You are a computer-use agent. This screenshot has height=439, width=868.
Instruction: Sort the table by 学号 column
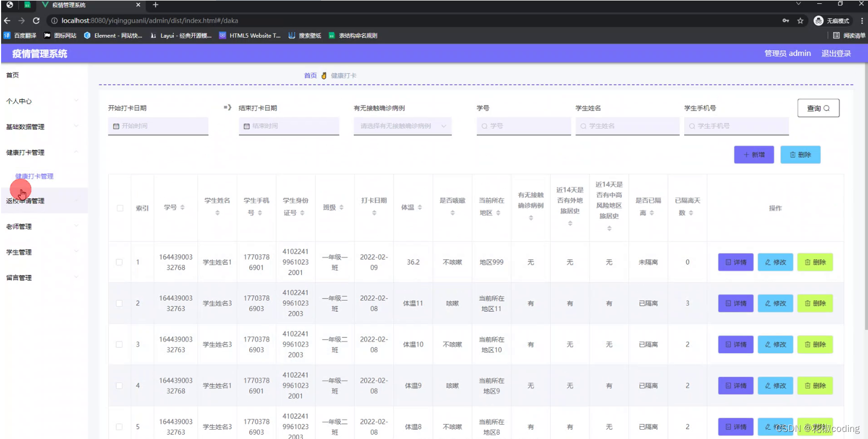(x=183, y=208)
